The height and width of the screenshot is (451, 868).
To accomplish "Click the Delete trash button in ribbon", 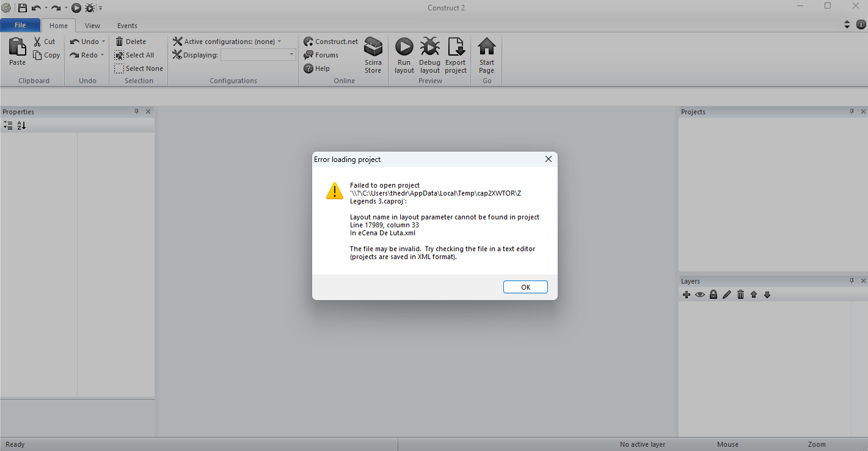I will [x=131, y=42].
